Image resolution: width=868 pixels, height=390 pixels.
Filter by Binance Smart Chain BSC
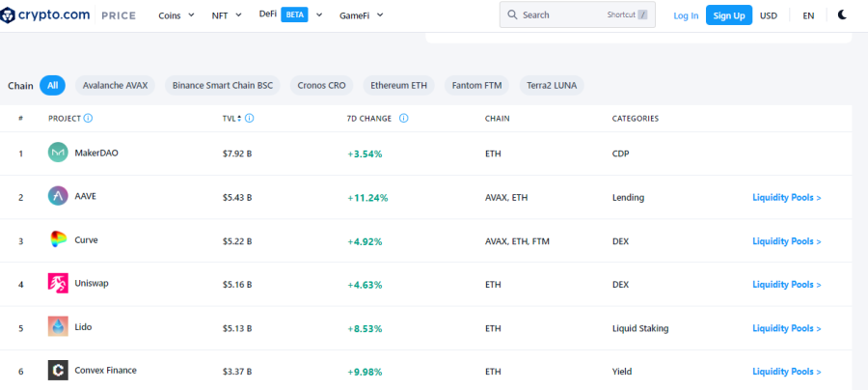point(223,85)
